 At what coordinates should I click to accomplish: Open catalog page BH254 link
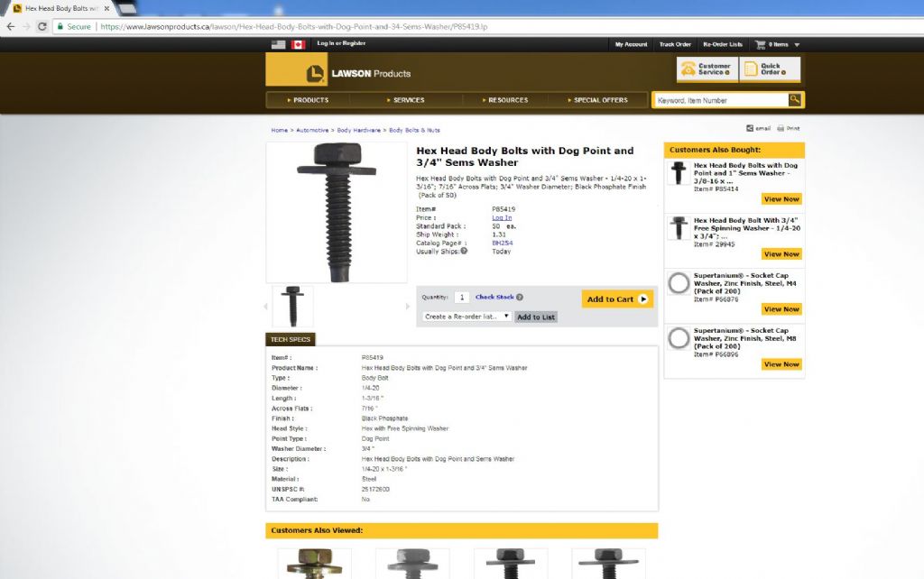(502, 243)
